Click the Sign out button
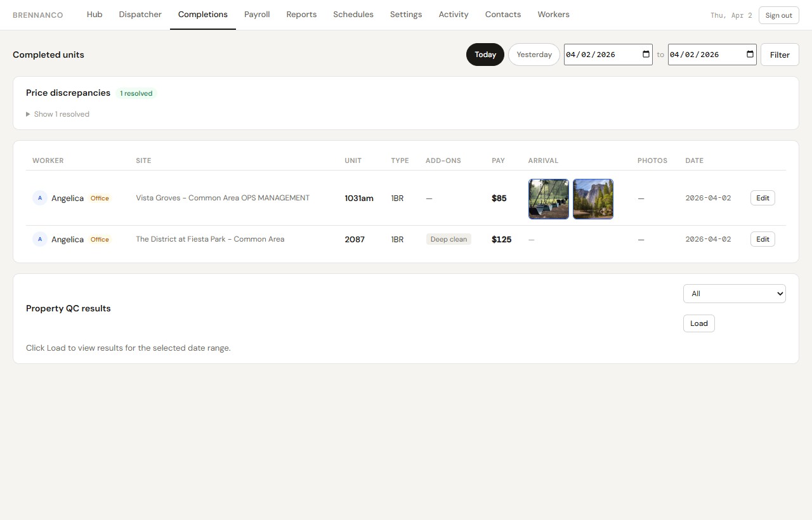This screenshot has width=812, height=520. pos(778,15)
